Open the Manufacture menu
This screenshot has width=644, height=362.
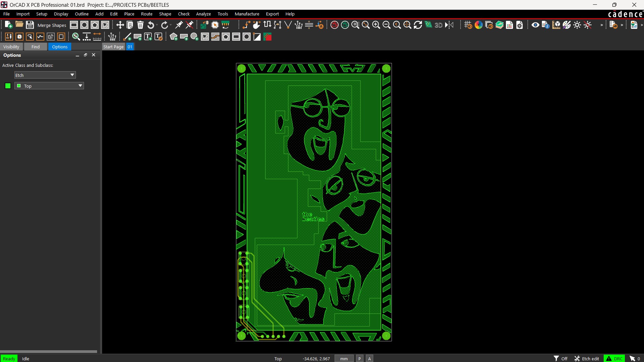click(x=247, y=14)
